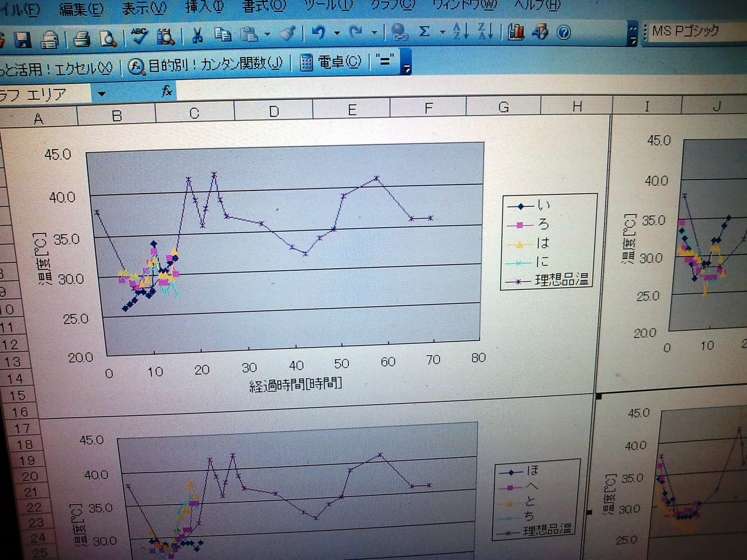Select top chart legend entry 理想品温
Screen dimensions: 747x560
547,280
